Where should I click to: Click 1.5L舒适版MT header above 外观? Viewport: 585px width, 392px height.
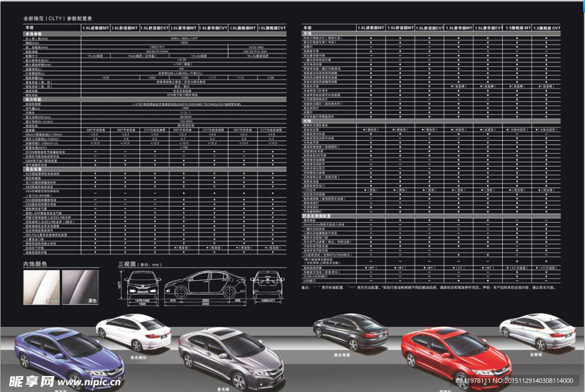point(400,28)
